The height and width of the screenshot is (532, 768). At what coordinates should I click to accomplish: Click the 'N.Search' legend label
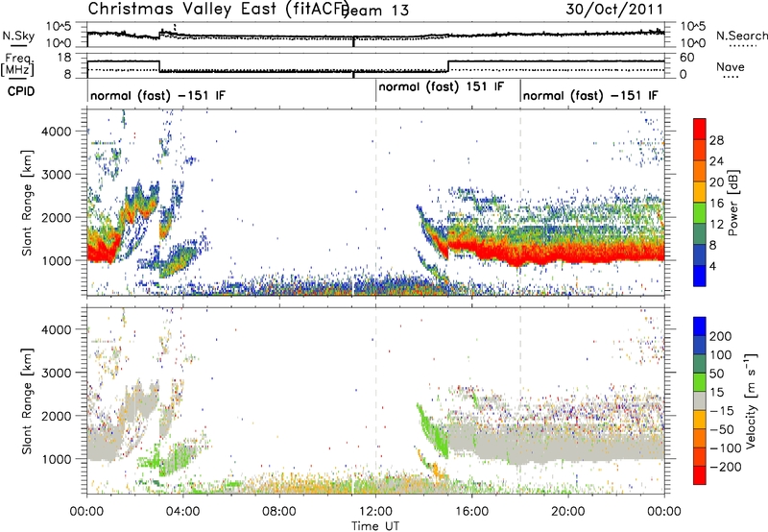point(741,36)
